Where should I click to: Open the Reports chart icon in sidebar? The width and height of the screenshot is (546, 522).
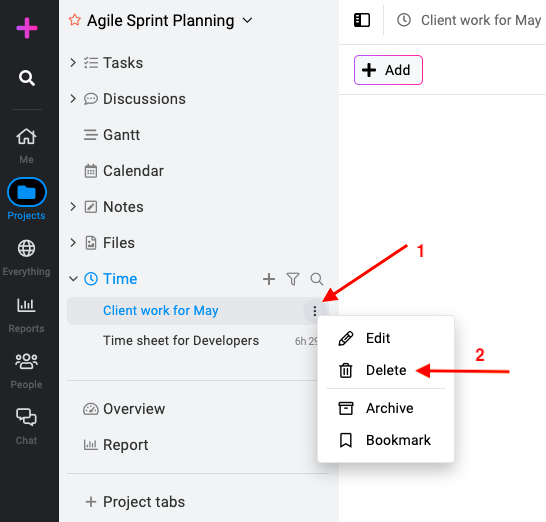(x=26, y=305)
